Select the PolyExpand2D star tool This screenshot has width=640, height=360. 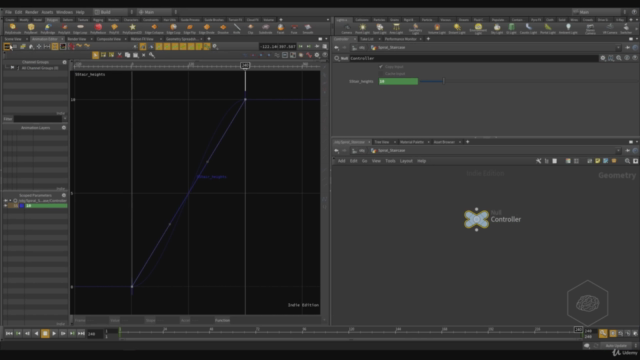132,29
